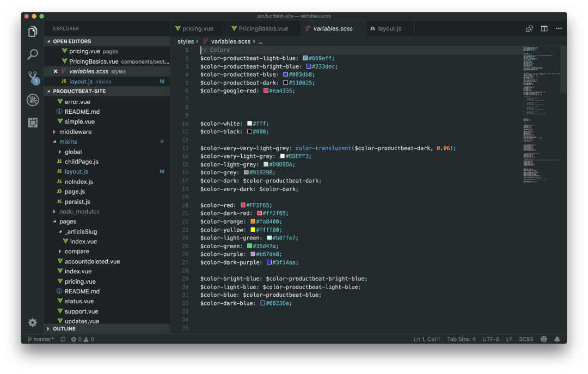Open the Extensions view icon
This screenshot has width=588, height=374.
tap(33, 122)
